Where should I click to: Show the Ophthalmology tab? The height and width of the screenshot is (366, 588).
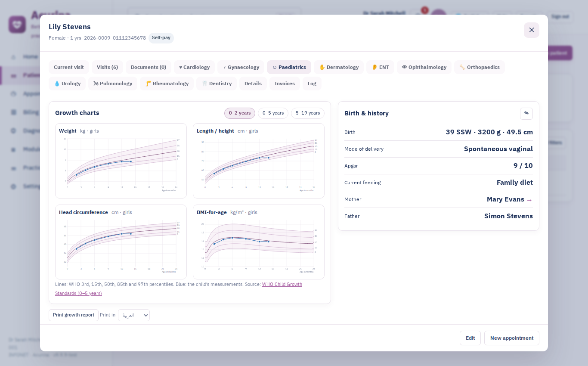(x=424, y=67)
